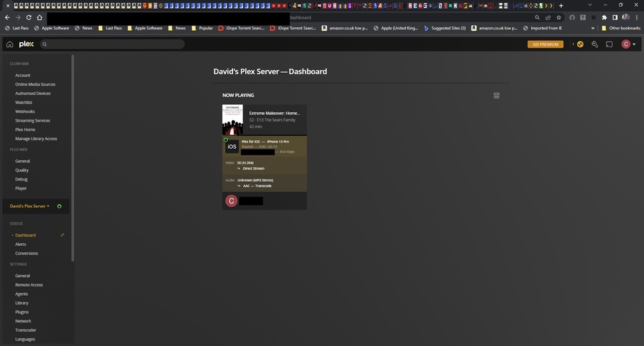
Task: Open Webhooks settings
Action: [x=25, y=112]
